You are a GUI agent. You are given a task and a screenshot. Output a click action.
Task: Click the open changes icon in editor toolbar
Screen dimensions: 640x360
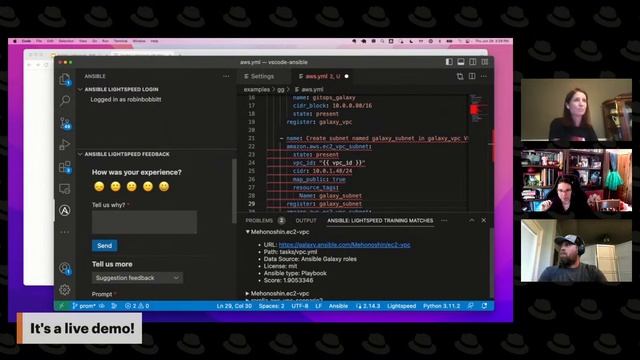[460, 76]
